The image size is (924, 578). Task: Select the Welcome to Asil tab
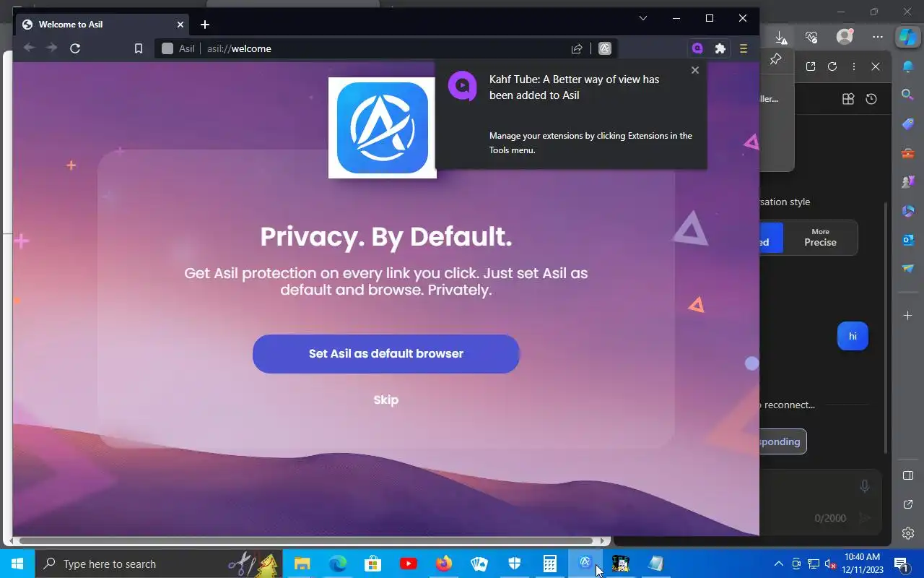click(x=103, y=25)
